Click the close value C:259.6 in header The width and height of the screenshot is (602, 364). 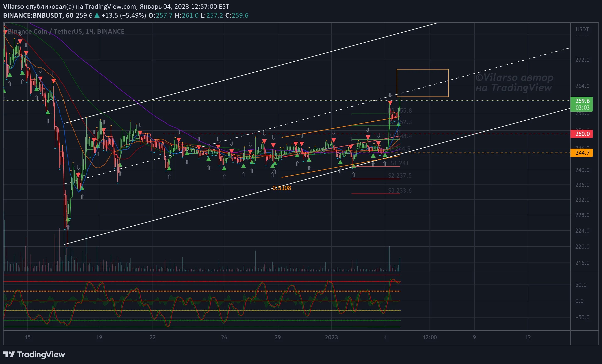(237, 15)
